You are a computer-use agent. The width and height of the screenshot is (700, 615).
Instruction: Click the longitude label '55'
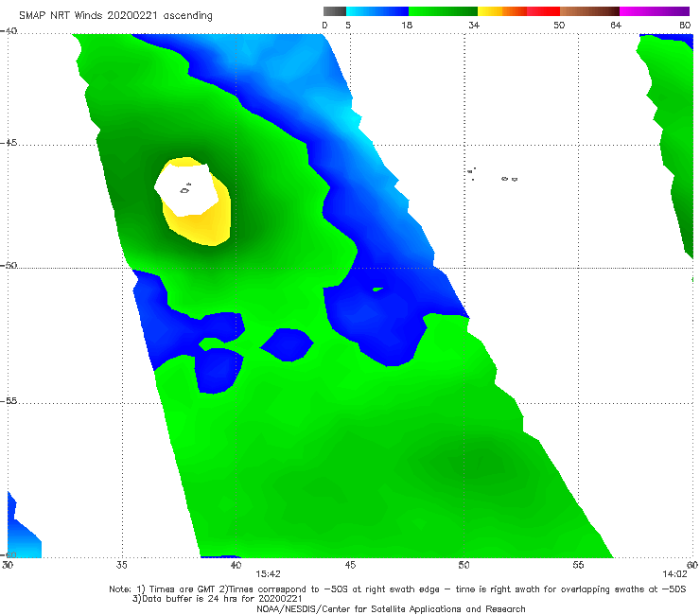[x=578, y=565]
